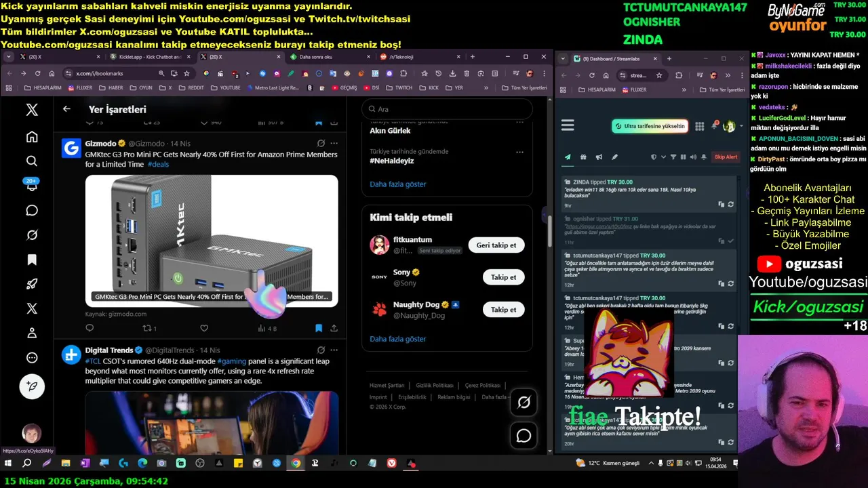Image resolution: width=868 pixels, height=488 pixels.
Task: Open X home from the sidebar
Action: 32,137
